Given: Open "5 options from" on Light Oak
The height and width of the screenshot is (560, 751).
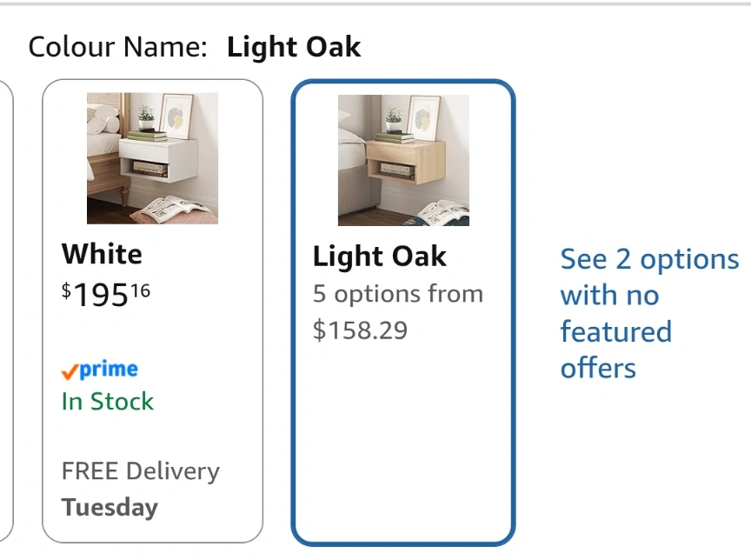Looking at the screenshot, I should pos(397,294).
